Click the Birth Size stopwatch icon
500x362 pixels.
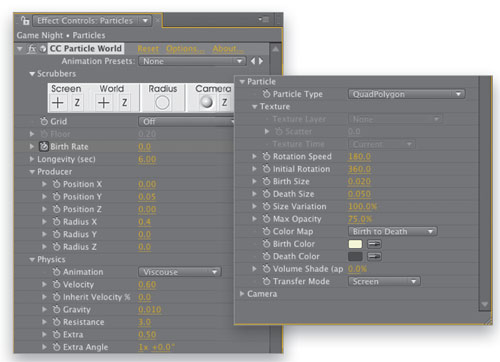coord(266,181)
